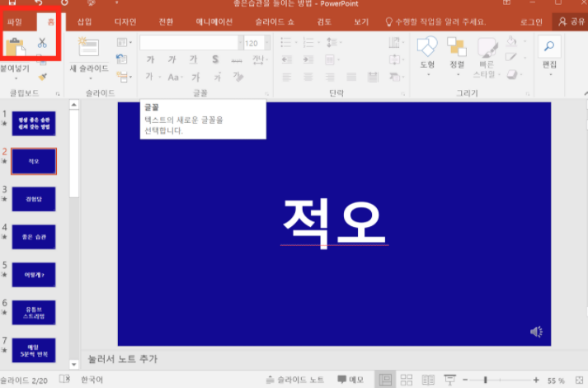Open the Animations (애니메이션) tab
Viewport: 588px width, 388px height.
point(214,21)
